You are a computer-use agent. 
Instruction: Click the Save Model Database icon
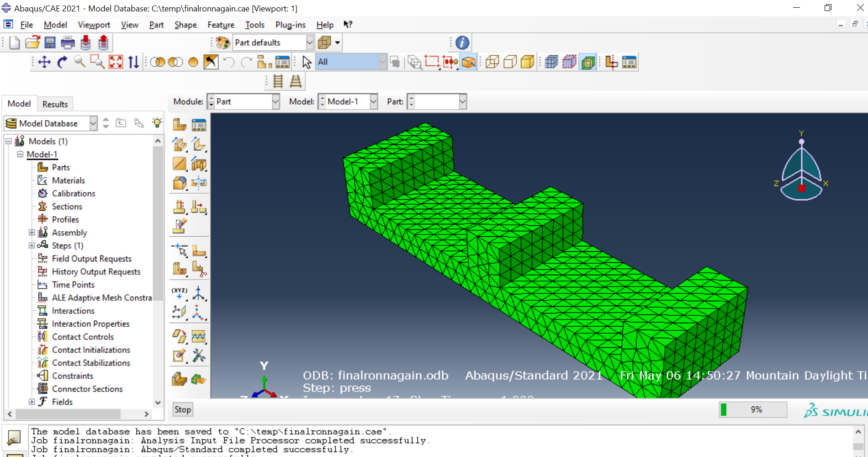[x=50, y=43]
